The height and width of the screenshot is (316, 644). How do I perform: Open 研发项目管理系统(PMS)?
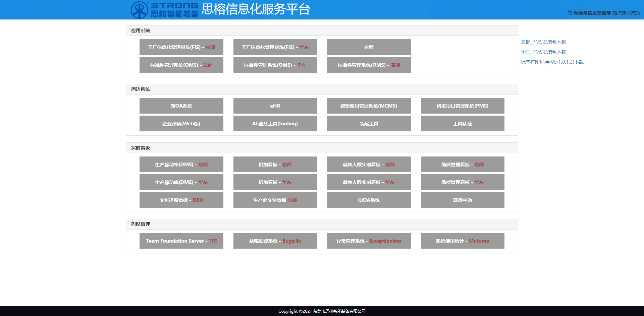click(x=463, y=106)
